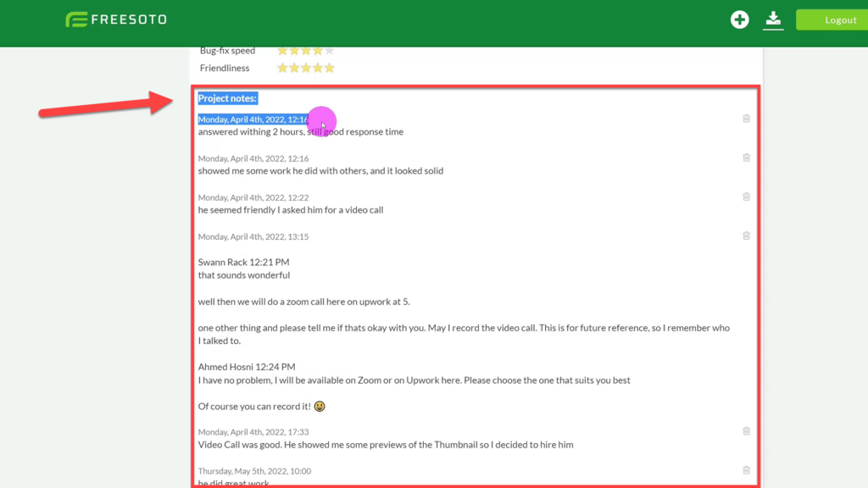The height and width of the screenshot is (488, 868).
Task: Delete 'Video Call was good' note via trash icon
Action: pos(746,431)
